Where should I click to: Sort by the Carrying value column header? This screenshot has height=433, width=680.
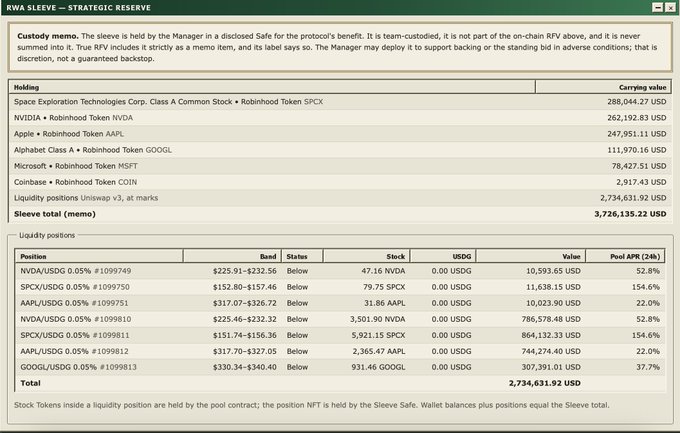point(603,87)
